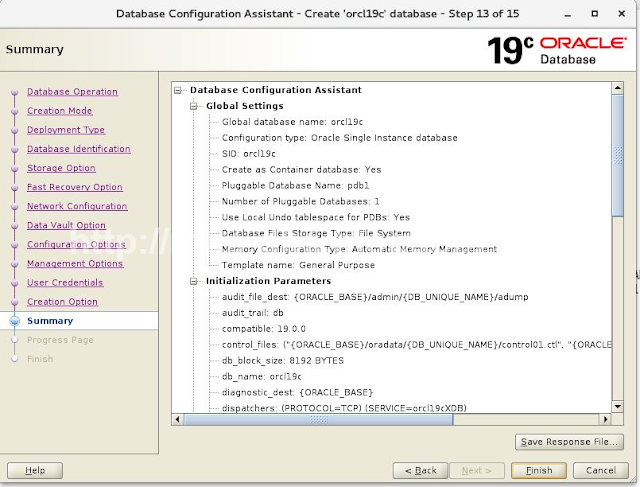Select 'Use Local Undo tablespace for PDBs' row
640x487 pixels.
pyautogui.click(x=316, y=218)
